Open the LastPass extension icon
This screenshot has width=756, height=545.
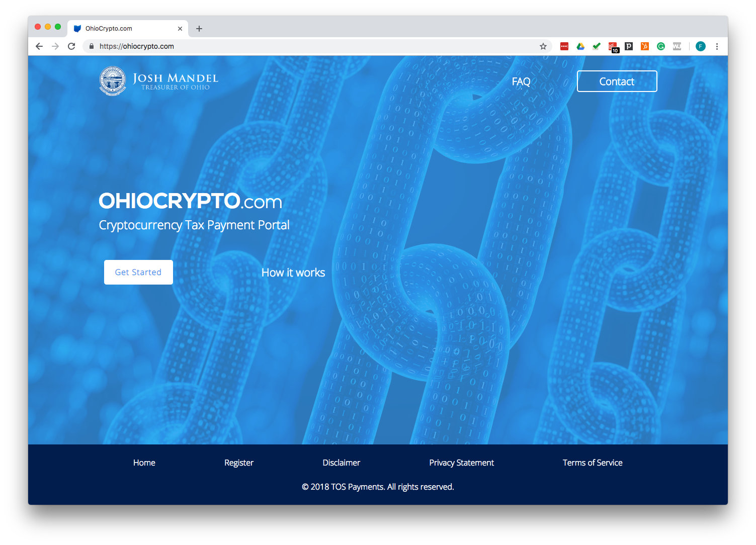[564, 46]
